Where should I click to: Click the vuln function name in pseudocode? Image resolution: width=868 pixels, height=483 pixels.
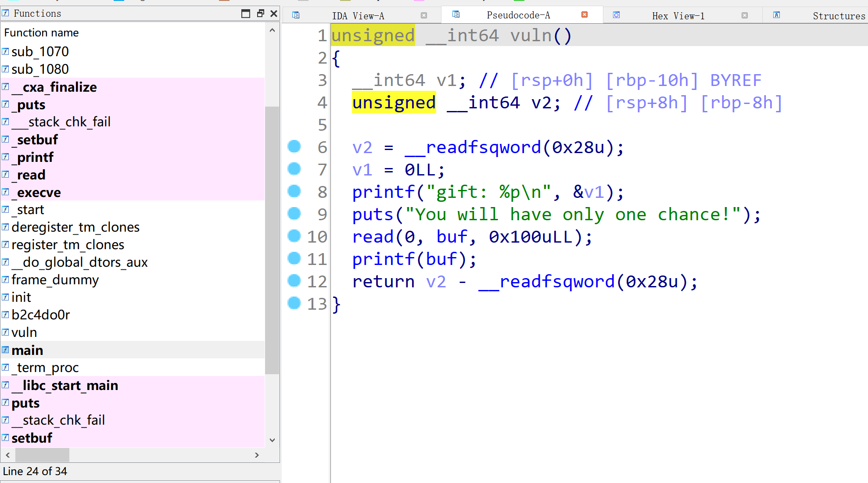(531, 35)
